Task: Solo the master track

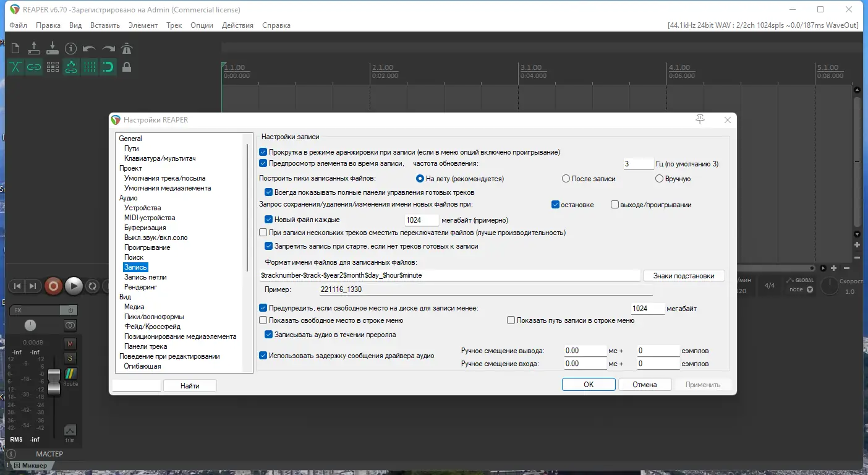Action: coord(70,358)
